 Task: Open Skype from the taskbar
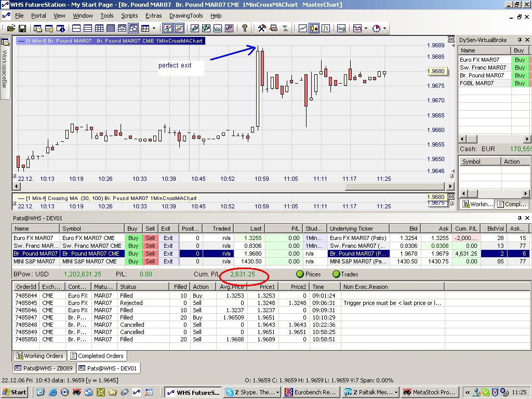pos(252,392)
